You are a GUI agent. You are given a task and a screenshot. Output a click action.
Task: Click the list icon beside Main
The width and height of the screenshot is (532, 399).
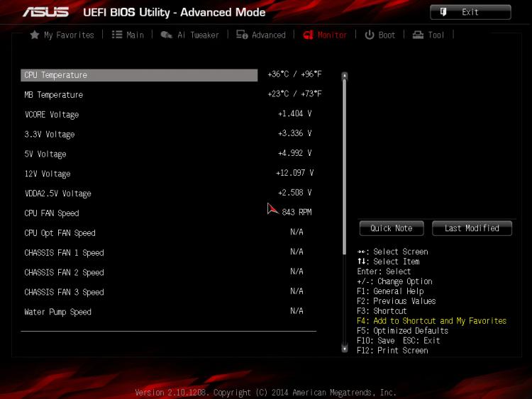click(x=117, y=35)
